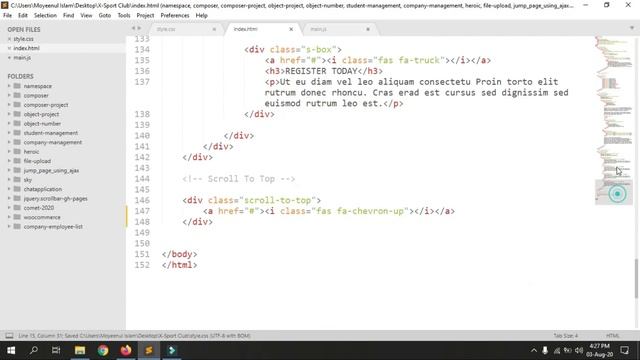Expand the composer-project folder
The image size is (640, 360).
point(9,105)
